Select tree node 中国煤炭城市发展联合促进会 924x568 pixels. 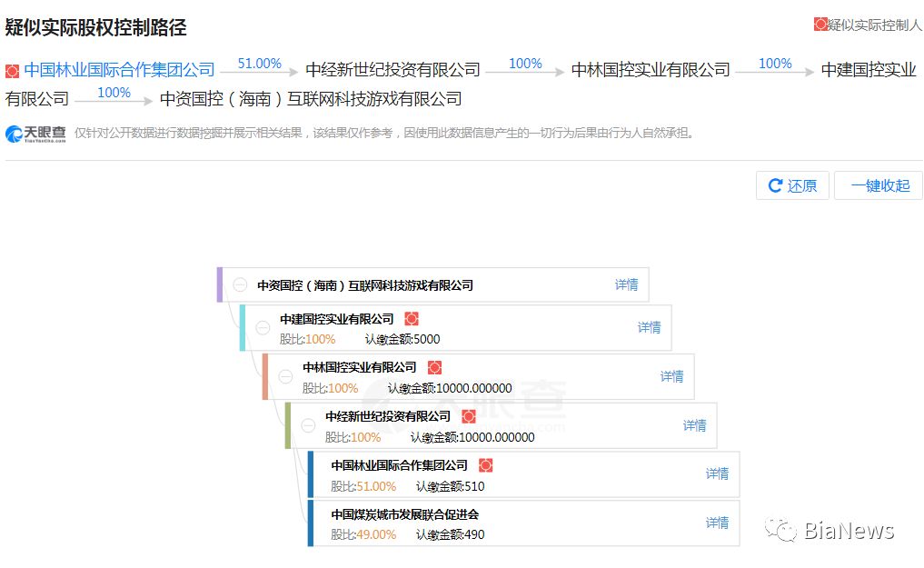405,514
